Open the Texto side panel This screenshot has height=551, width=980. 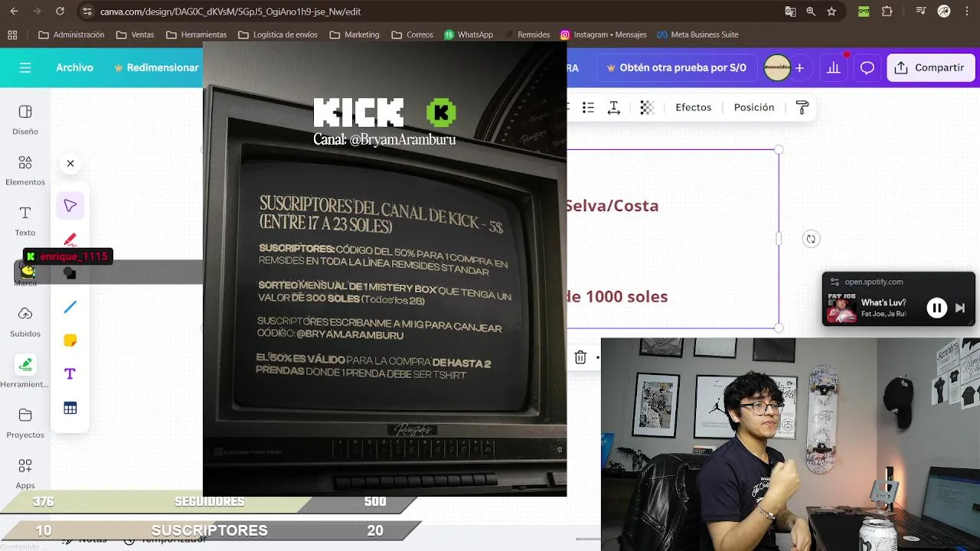pos(25,221)
